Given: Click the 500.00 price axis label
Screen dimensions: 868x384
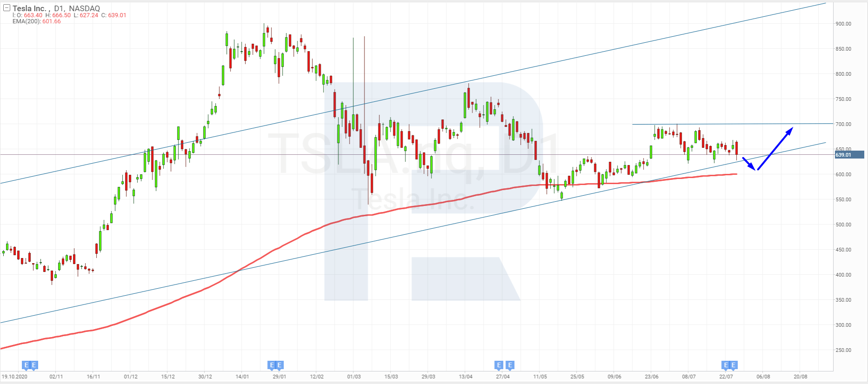Looking at the screenshot, I should tap(843, 225).
